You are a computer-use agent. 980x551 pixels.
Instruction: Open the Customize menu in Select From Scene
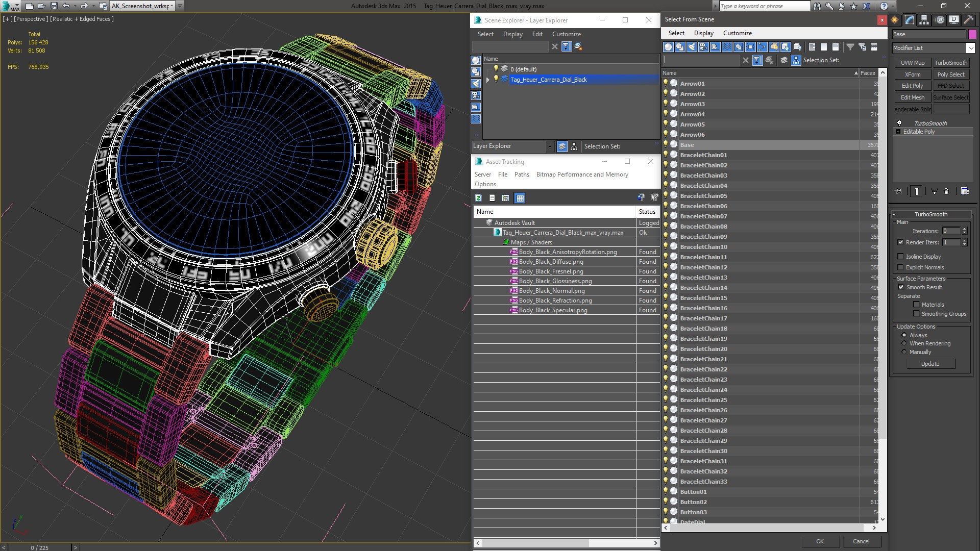pyautogui.click(x=737, y=33)
